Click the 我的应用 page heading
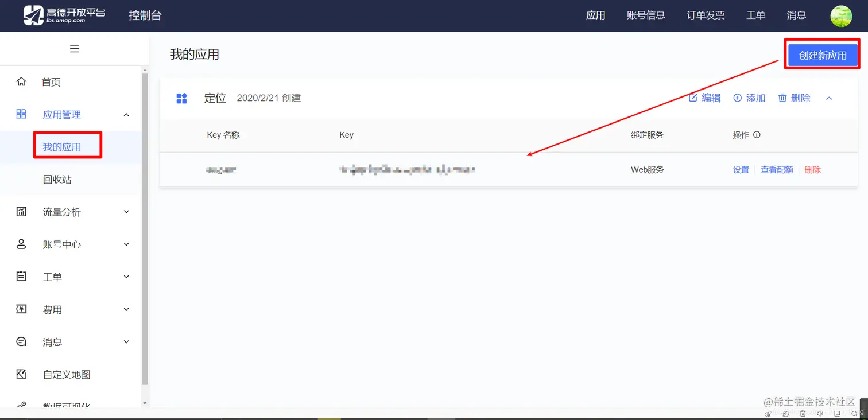This screenshot has width=868, height=420. tap(195, 55)
